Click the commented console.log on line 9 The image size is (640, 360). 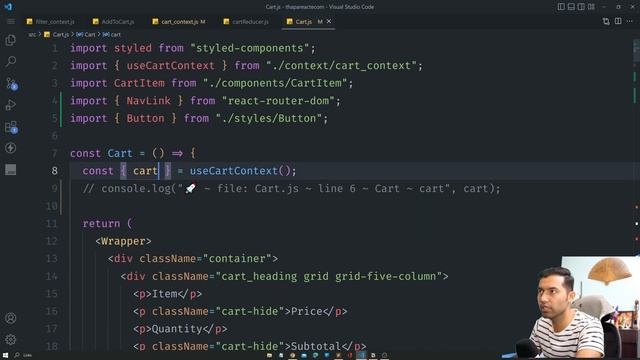click(x=291, y=189)
